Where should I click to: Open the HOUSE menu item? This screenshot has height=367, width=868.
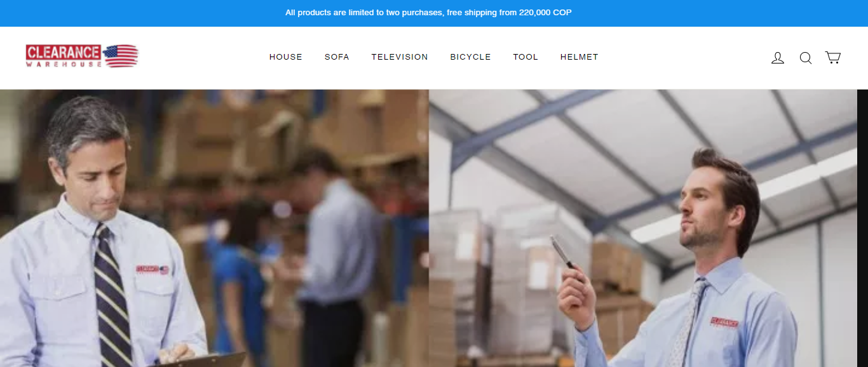286,57
